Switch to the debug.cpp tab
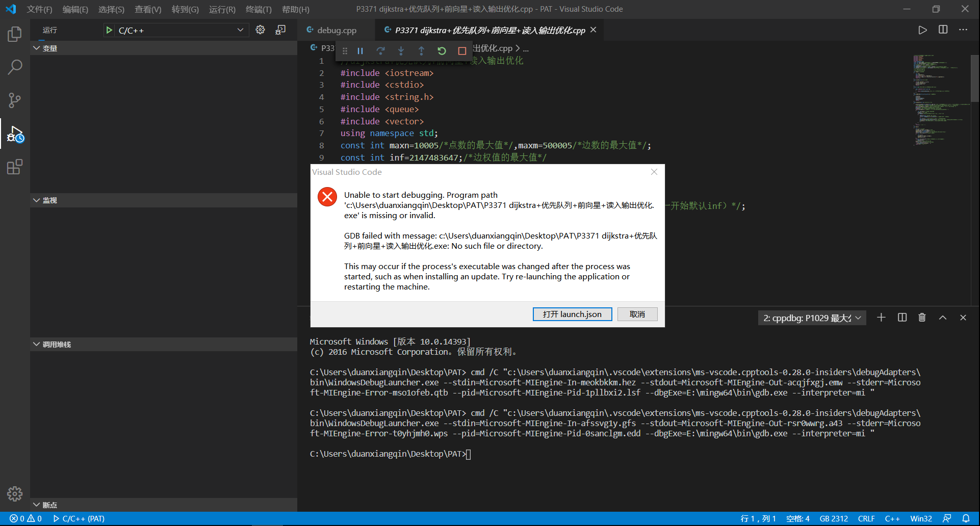The height and width of the screenshot is (526, 980). (336, 30)
